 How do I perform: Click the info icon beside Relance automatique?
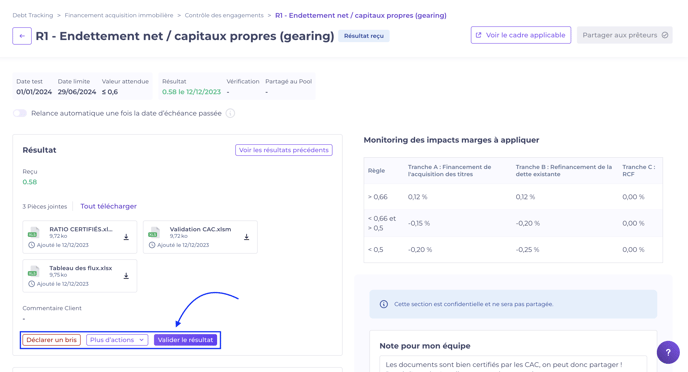pyautogui.click(x=230, y=113)
